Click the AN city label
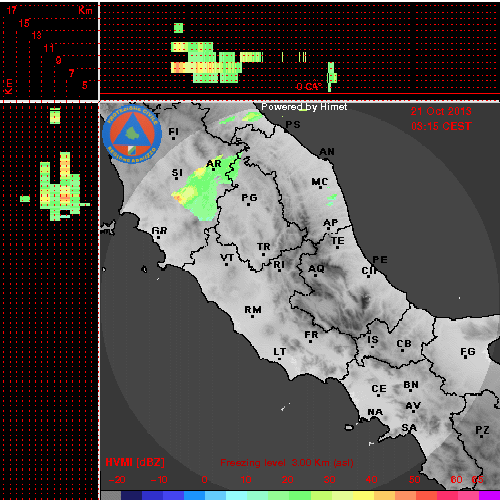This screenshot has width=500, height=500. tap(327, 152)
